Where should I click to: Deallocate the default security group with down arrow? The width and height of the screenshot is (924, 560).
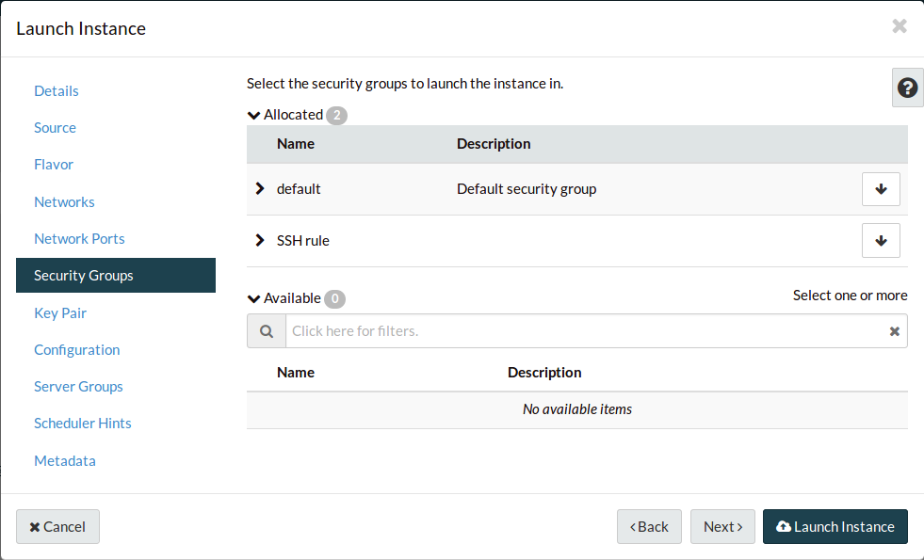[881, 189]
